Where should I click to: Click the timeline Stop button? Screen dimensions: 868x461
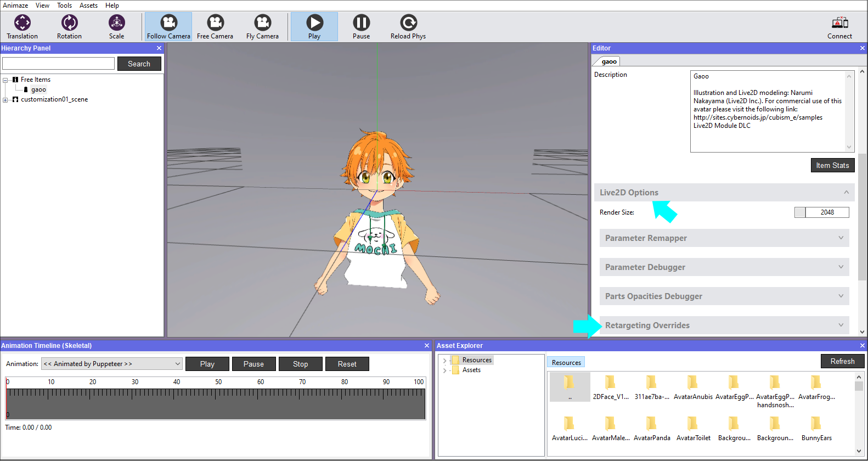(300, 364)
